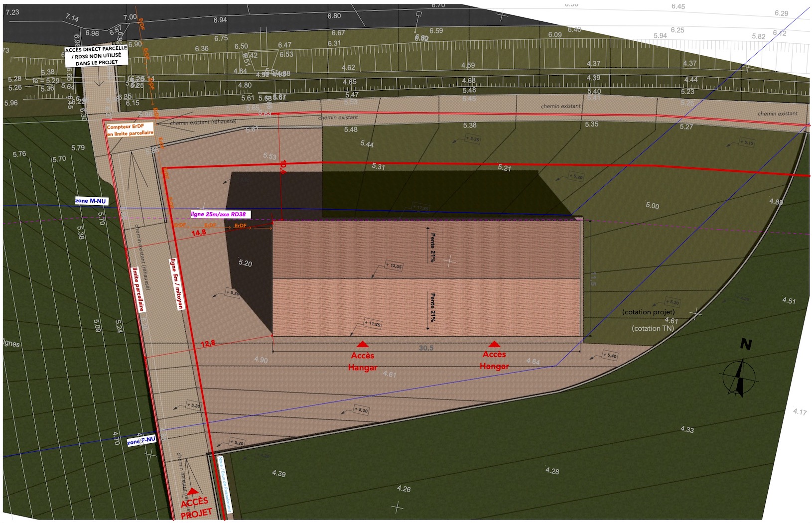Click the 'ACCÈS DIRECT PARCELLE' white label
Image resolution: width=812 pixels, height=523 pixels.
[x=96, y=56]
